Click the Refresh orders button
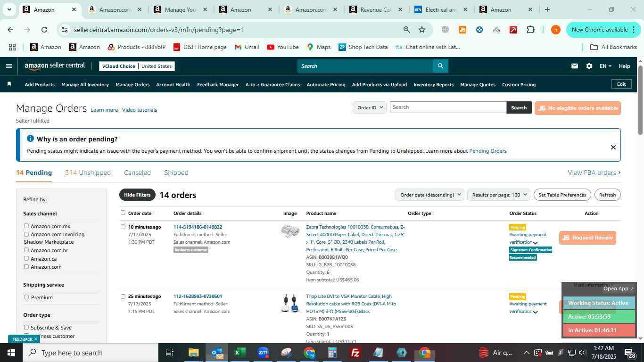Viewport: 644px width, 362px height. [x=607, y=195]
